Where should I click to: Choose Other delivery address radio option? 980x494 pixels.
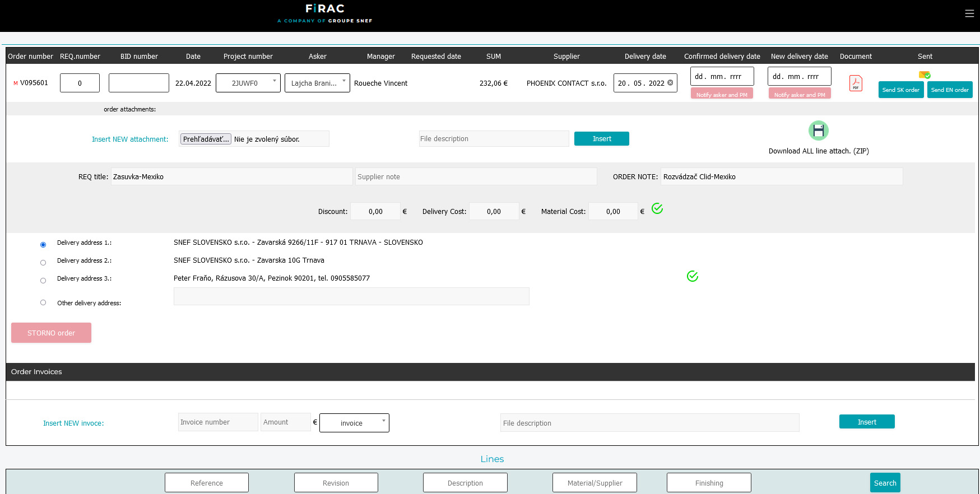point(43,302)
